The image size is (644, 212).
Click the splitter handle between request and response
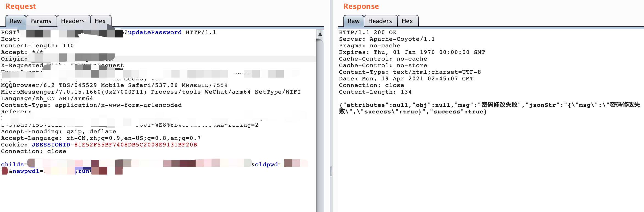[x=331, y=171]
